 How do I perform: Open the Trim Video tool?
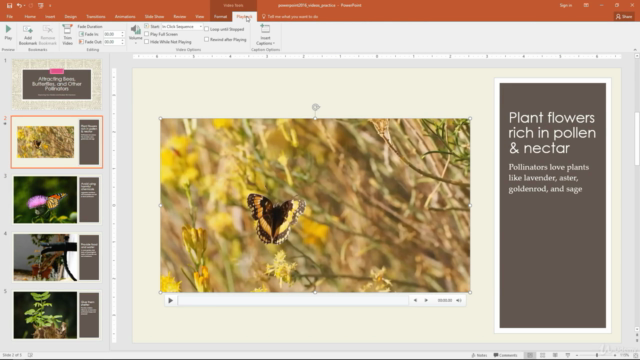67,35
